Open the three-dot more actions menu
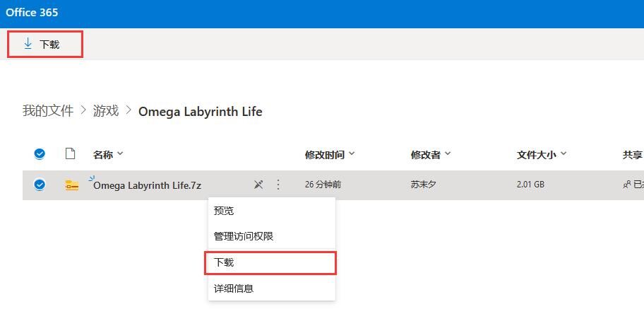Viewport: 644px width, 326px height. coord(278,185)
